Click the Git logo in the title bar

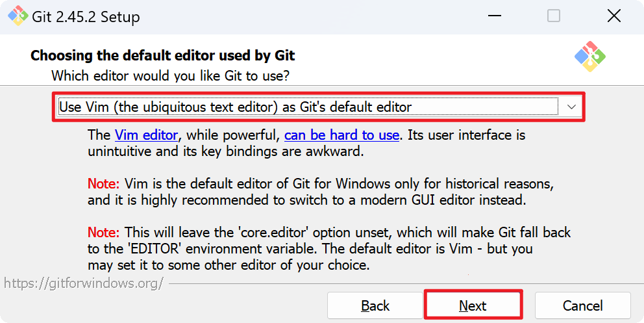[x=18, y=16]
